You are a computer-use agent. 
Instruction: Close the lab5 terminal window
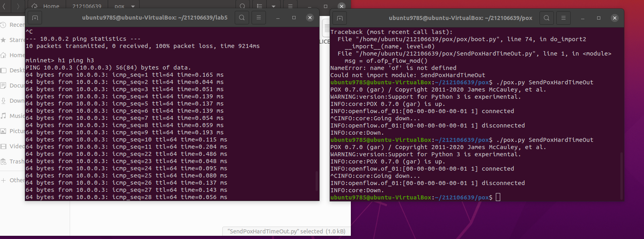pos(310,18)
